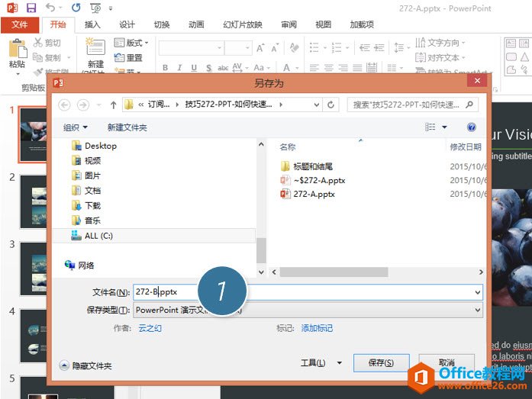Image resolution: width=532 pixels, height=399 pixels.
Task: Toggle Italic formatting in ribbon
Action: click(x=179, y=68)
